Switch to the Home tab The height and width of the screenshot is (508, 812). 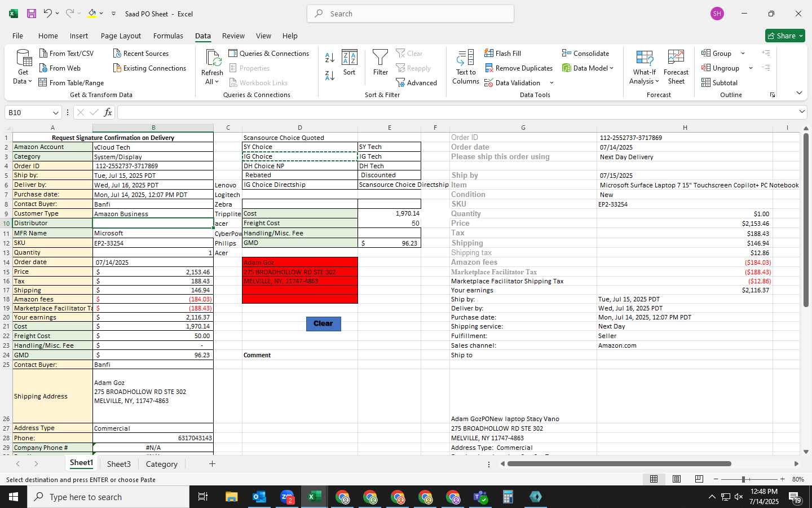pos(48,36)
